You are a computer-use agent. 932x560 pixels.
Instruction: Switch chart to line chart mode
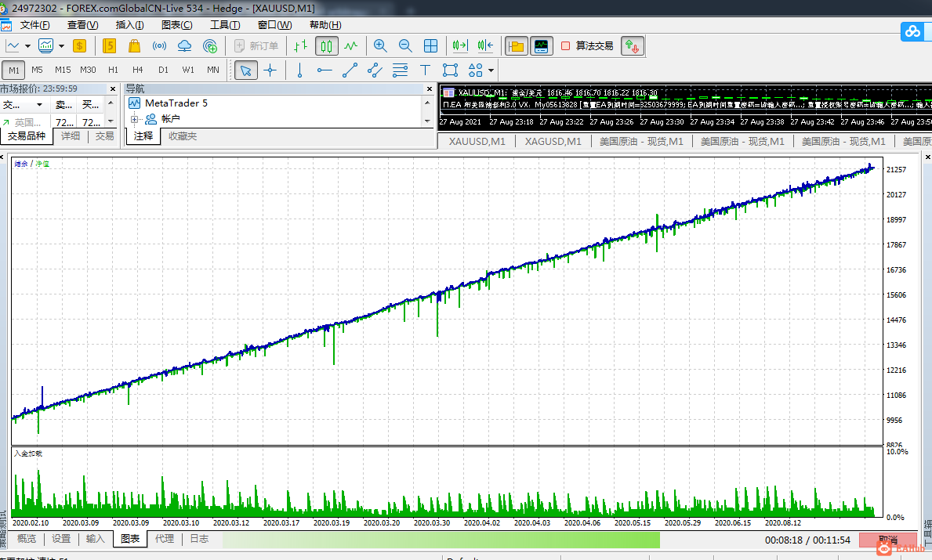(x=351, y=46)
